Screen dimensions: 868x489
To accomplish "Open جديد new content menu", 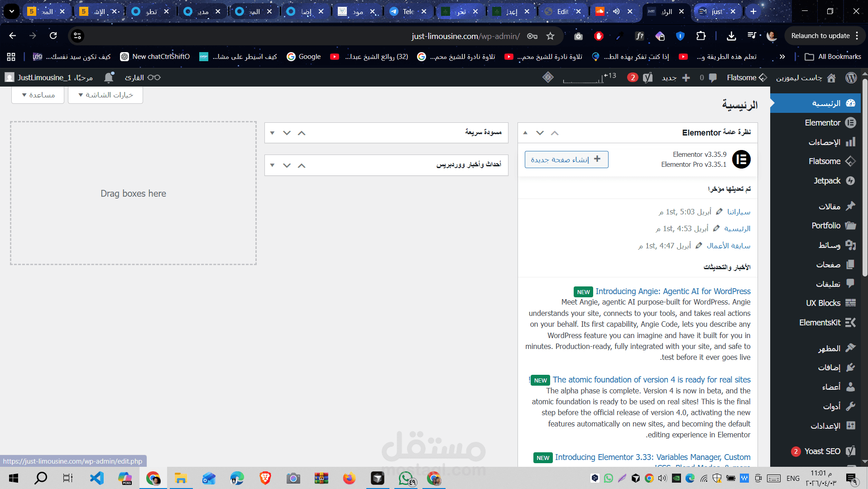I will click(675, 77).
